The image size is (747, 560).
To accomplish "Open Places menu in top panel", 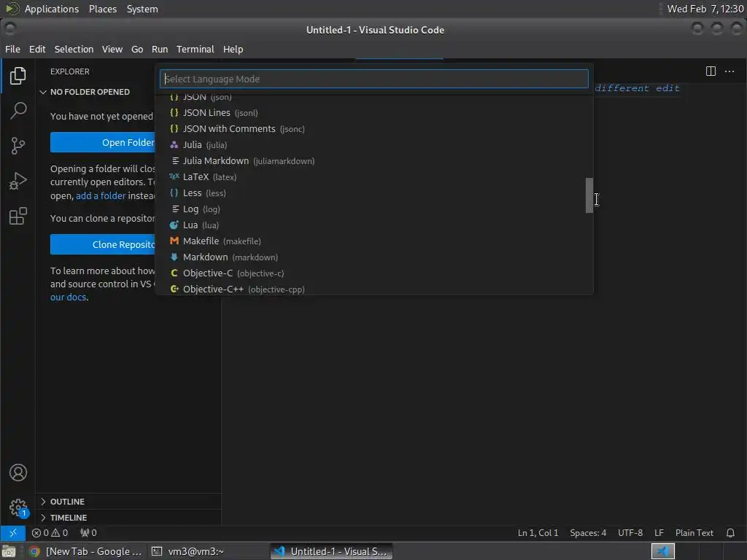I will 103,9.
